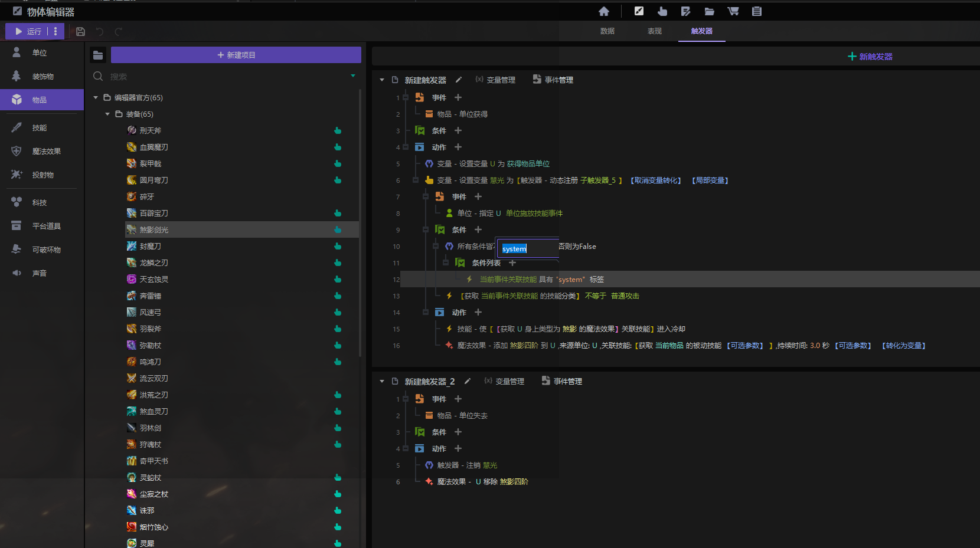The image size is (980, 548).
Task: Click the plus icon next to first 事件 row
Action: [x=458, y=97]
